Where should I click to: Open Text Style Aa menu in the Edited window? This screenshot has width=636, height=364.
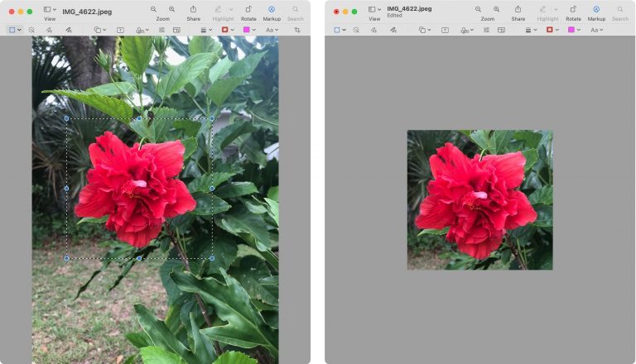point(596,30)
